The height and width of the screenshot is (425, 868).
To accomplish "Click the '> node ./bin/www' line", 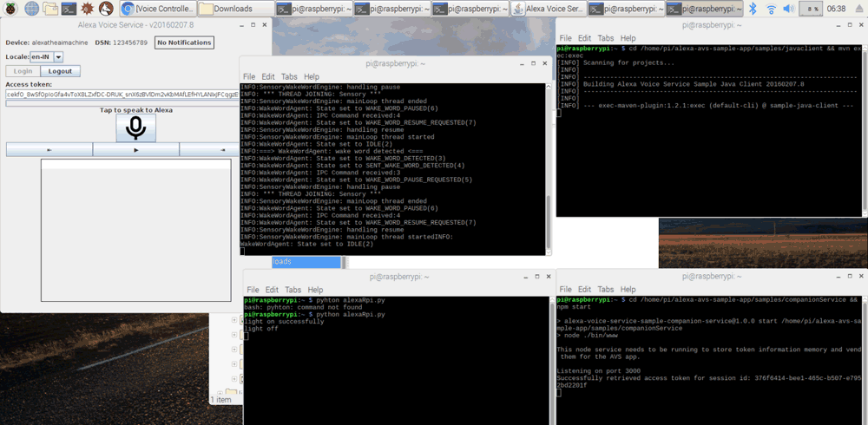I will (x=588, y=336).
